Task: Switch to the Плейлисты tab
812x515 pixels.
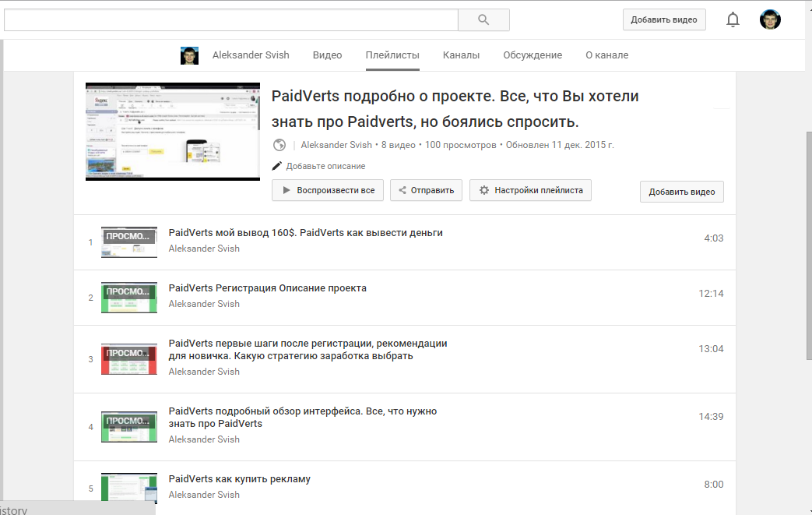Action: [x=392, y=55]
